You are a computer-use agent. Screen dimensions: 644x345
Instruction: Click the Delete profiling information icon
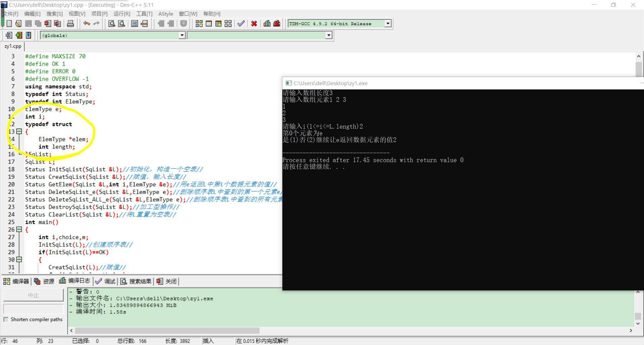click(277, 23)
